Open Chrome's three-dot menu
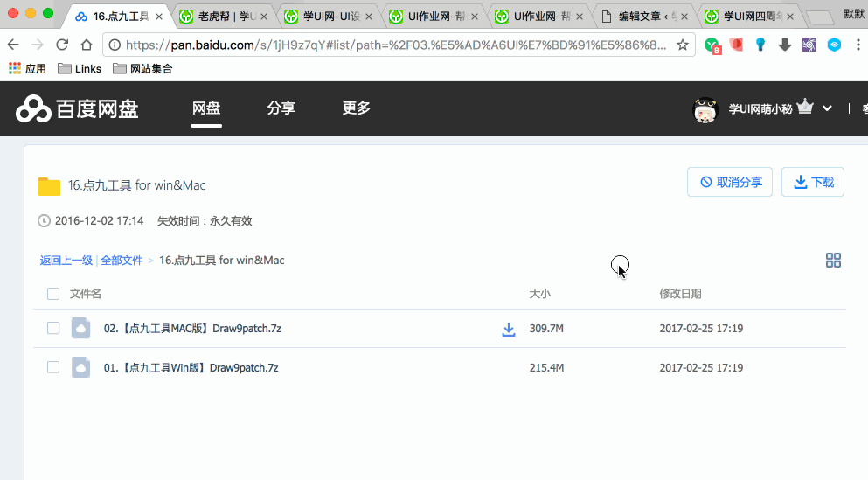Image resolution: width=868 pixels, height=480 pixels. coord(858,45)
